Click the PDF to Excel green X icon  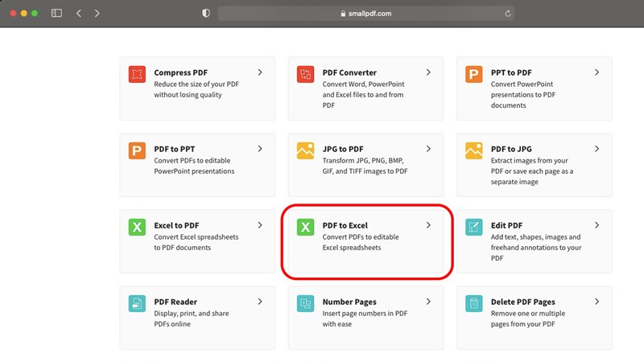coord(305,227)
